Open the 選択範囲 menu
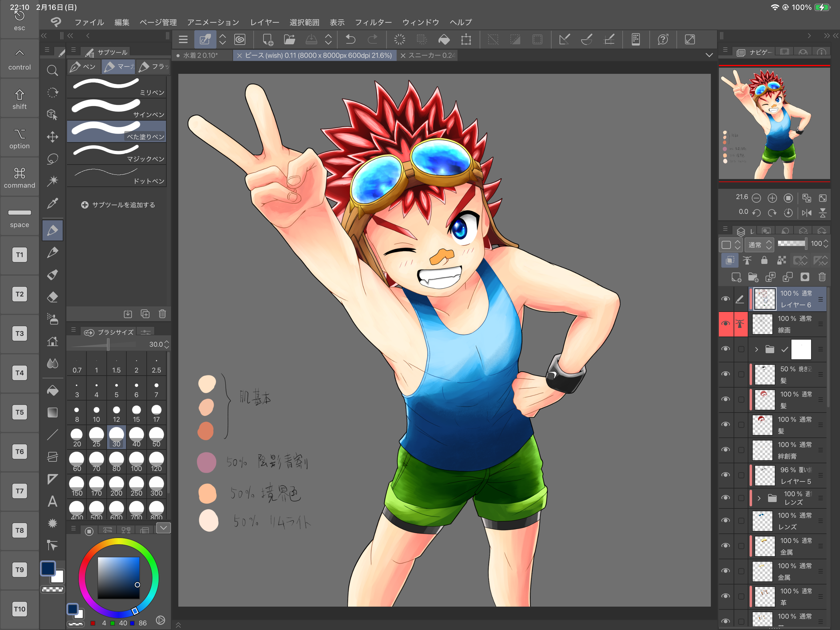The height and width of the screenshot is (630, 840). (304, 22)
